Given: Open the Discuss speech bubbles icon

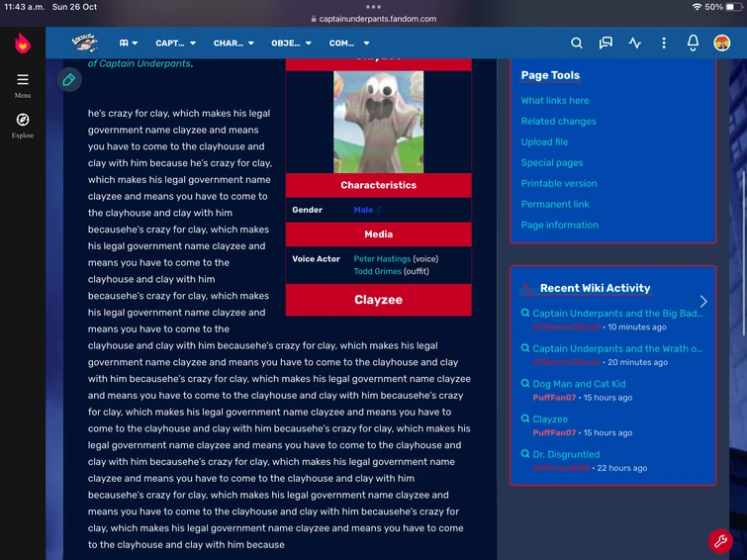Looking at the screenshot, I should pyautogui.click(x=606, y=43).
